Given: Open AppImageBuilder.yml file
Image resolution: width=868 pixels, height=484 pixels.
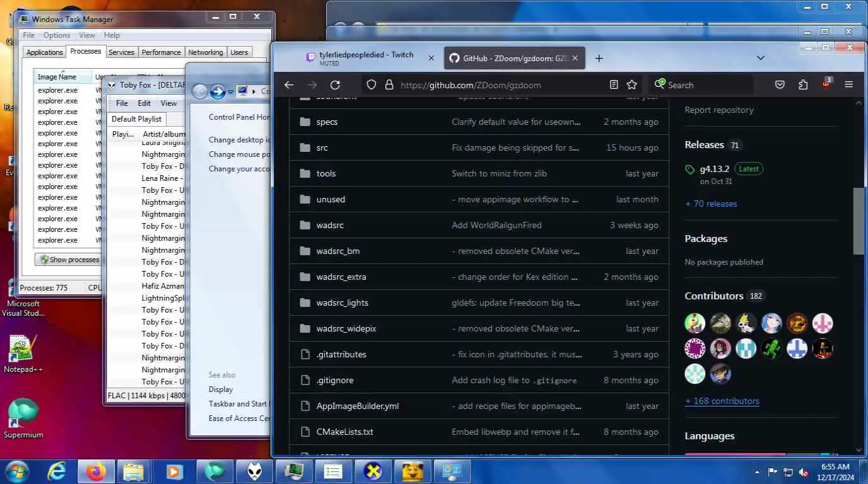Looking at the screenshot, I should 358,406.
